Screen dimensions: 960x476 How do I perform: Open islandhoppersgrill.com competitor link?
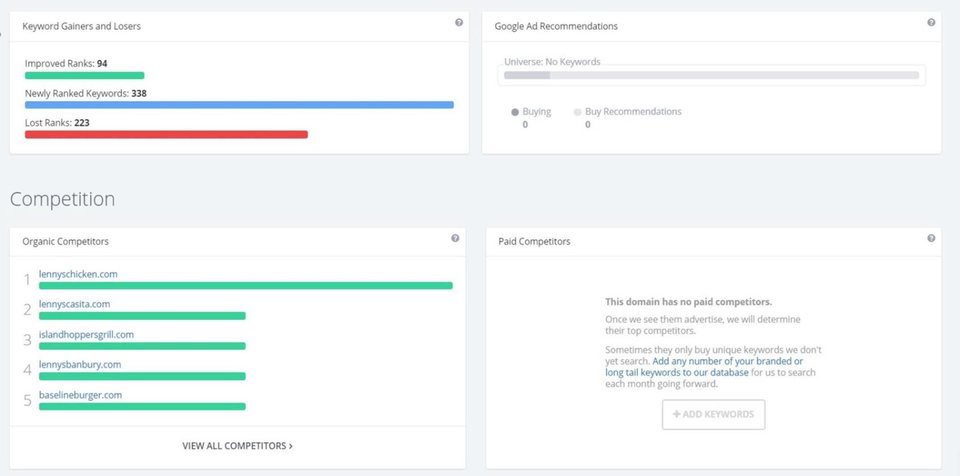(x=86, y=334)
